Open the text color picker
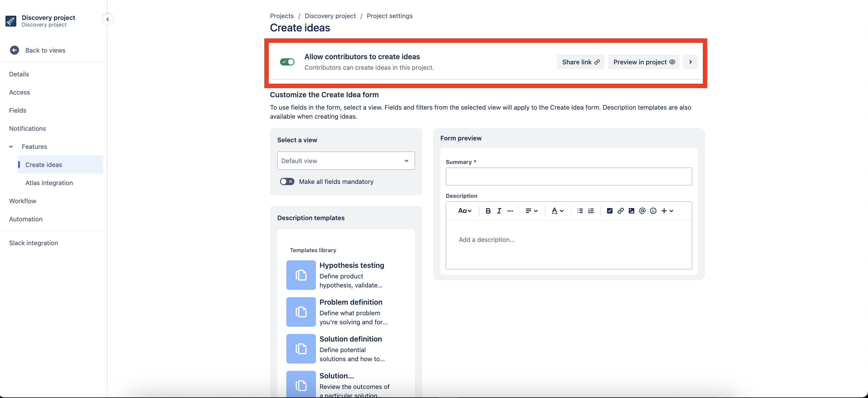Screen dimensions: 868x398 point(558,211)
